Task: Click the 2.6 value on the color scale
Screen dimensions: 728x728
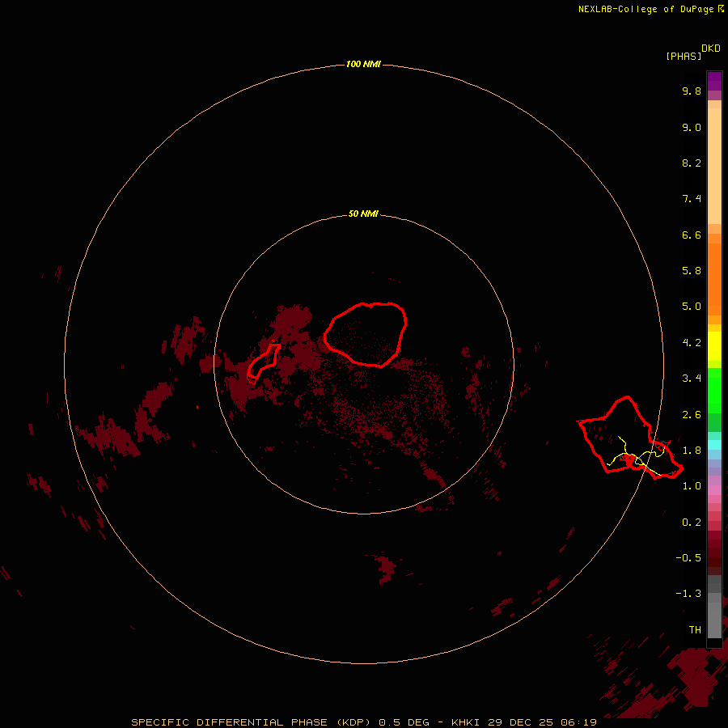Action: [692, 415]
